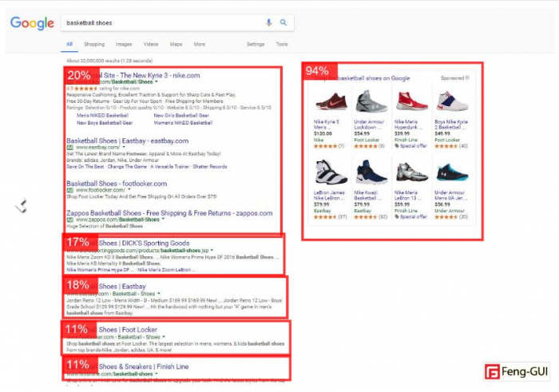Image resolution: width=559 pixels, height=392 pixels.
Task: Click the Special offer tag under LeBron 13
Action: [x=410, y=216]
